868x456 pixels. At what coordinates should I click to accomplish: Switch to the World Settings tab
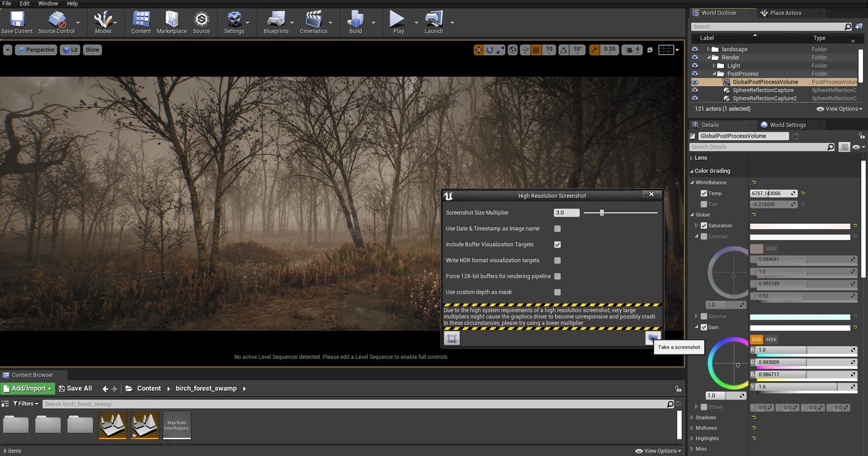[x=787, y=125]
